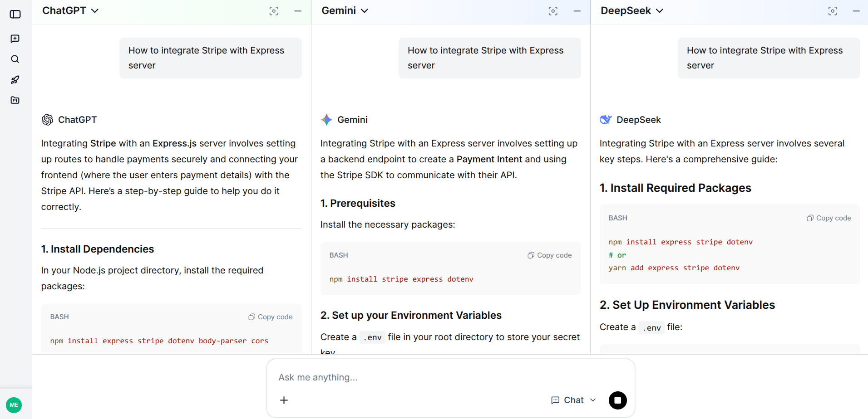Start a new chat from sidebar

(15, 39)
